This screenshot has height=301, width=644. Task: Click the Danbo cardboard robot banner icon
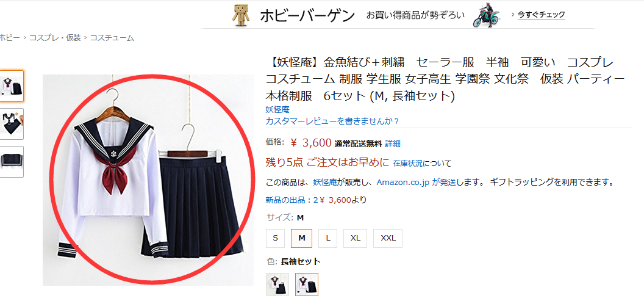241,16
